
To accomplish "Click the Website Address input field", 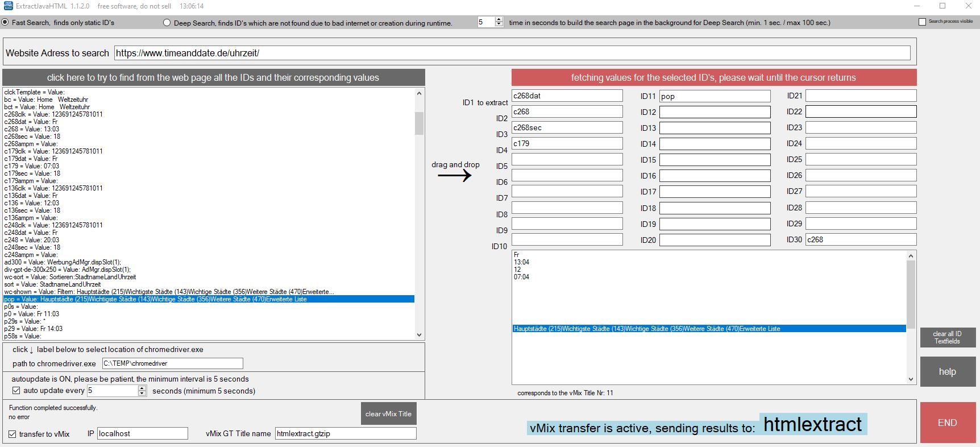I will click(512, 53).
